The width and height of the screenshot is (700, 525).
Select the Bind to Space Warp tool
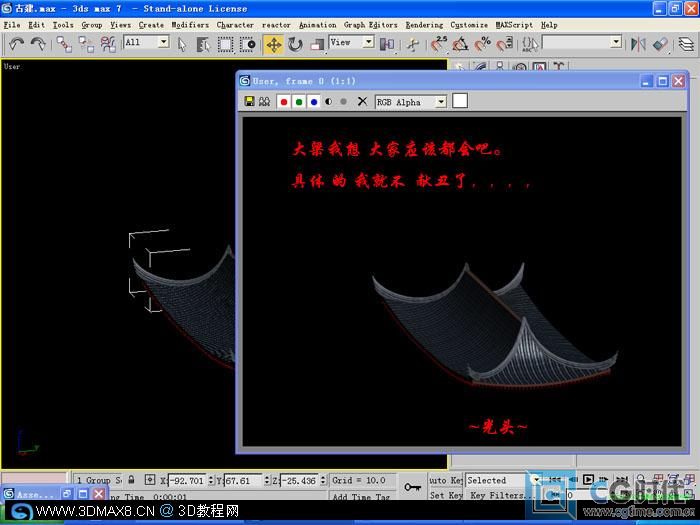(x=108, y=44)
